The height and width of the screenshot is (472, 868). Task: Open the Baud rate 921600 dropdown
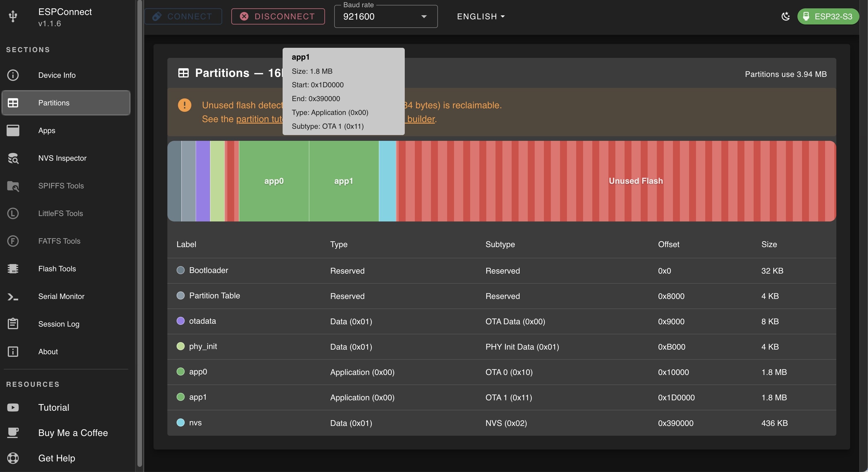point(385,16)
